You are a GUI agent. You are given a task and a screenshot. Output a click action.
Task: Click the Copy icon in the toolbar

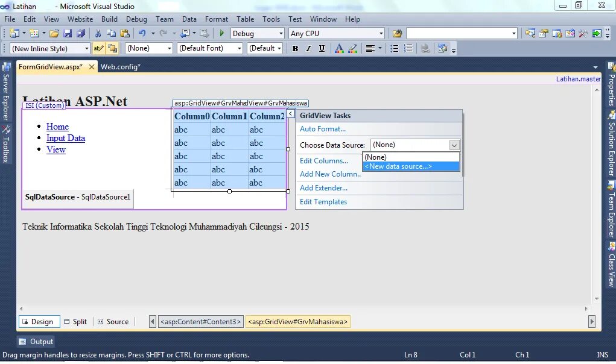[x=111, y=34]
